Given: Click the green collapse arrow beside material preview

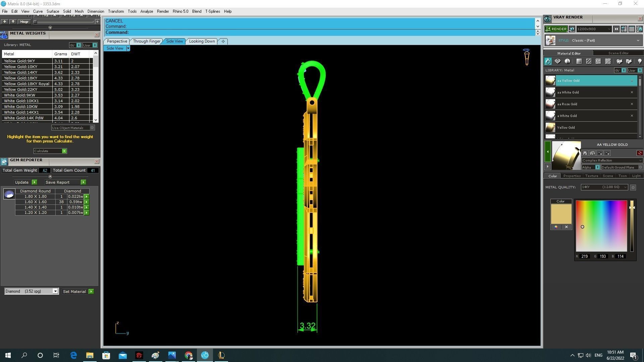Looking at the screenshot, I should (x=547, y=152).
